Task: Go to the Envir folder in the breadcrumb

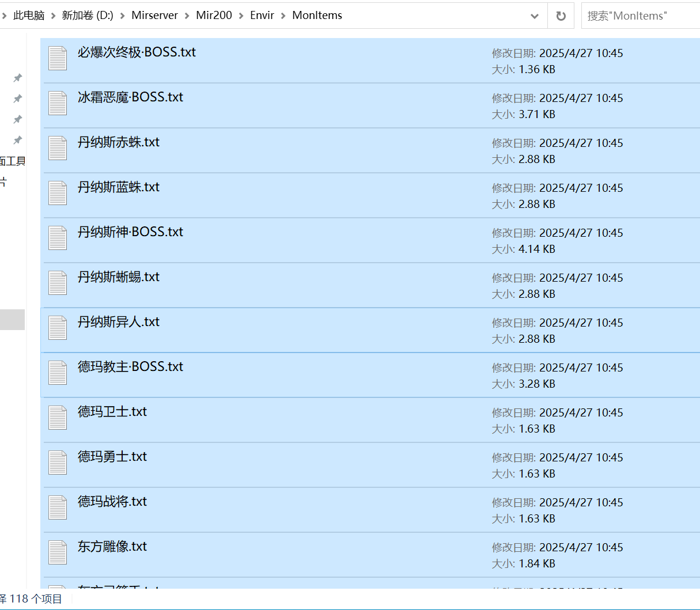Action: coord(262,16)
